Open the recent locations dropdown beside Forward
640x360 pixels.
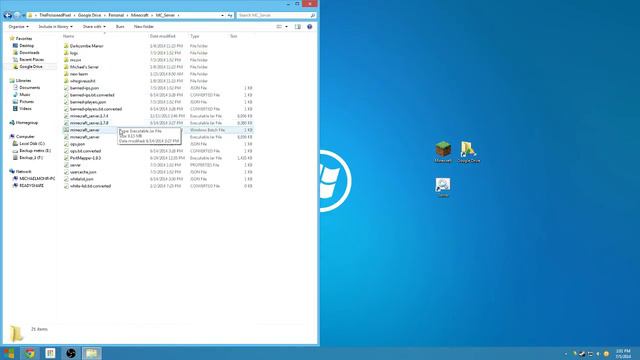(23, 15)
